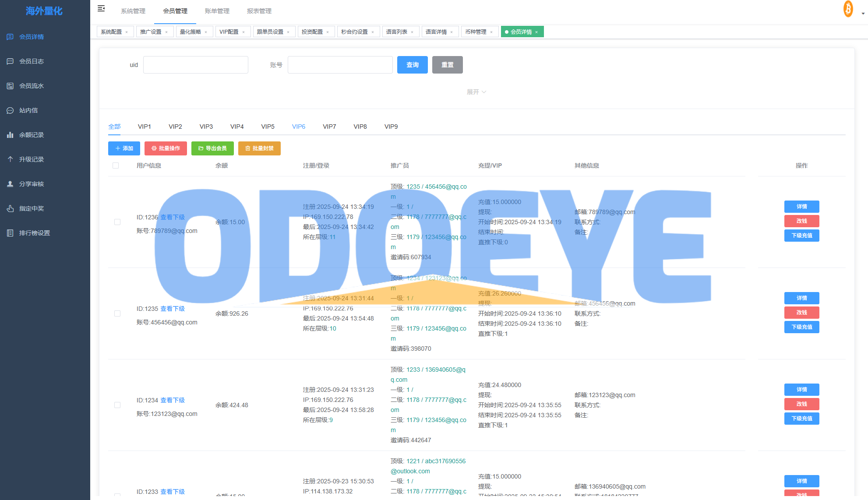Click 查看下级 link for ID:1235
Image resolution: width=868 pixels, height=500 pixels.
[173, 309]
